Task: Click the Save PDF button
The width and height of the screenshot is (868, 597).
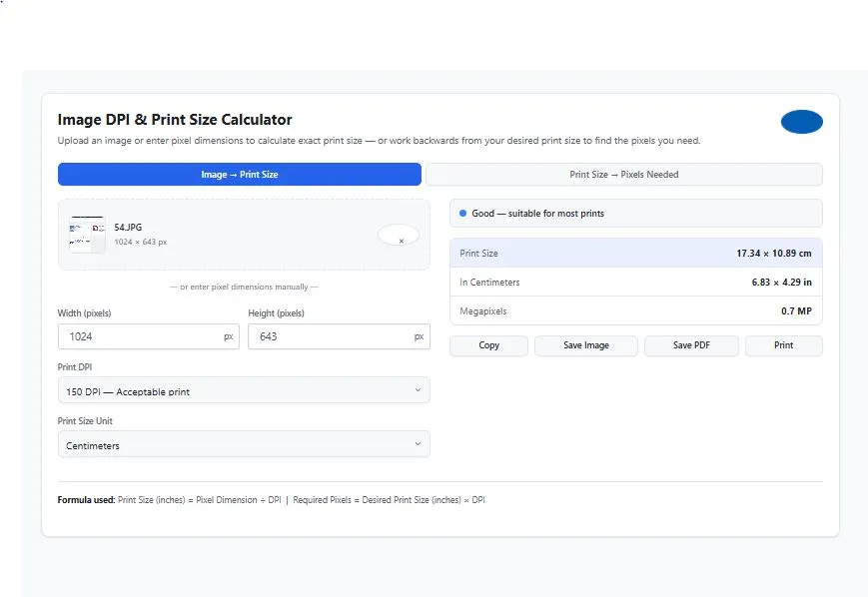Action: click(691, 345)
